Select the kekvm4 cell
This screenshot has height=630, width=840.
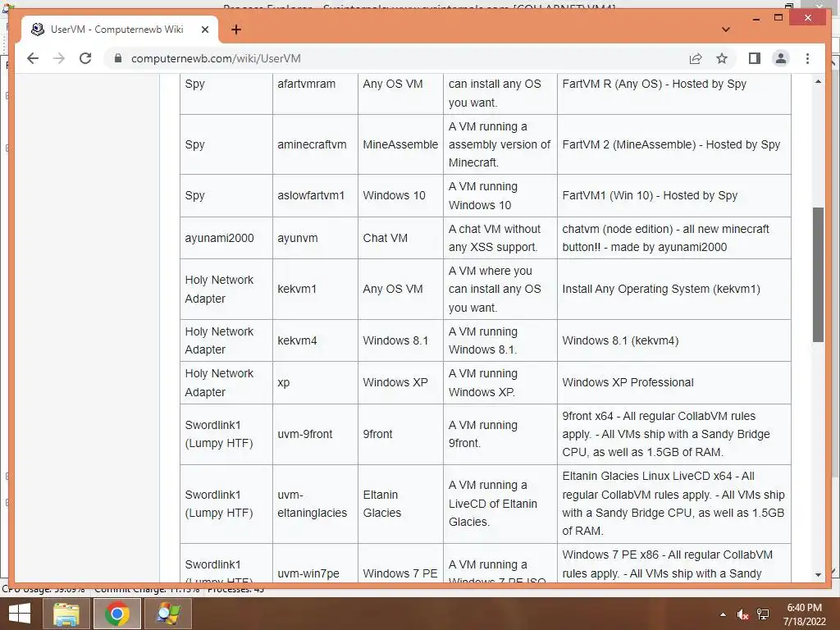point(315,340)
